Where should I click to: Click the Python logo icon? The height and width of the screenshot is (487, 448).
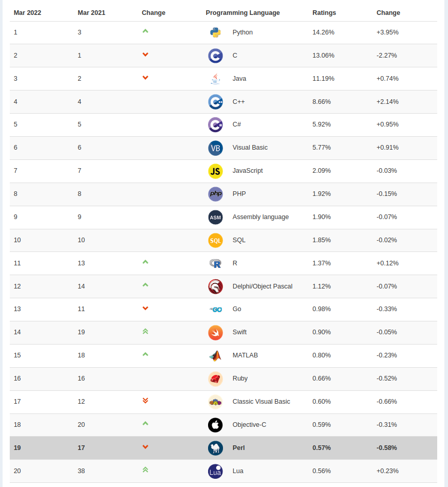(x=215, y=32)
